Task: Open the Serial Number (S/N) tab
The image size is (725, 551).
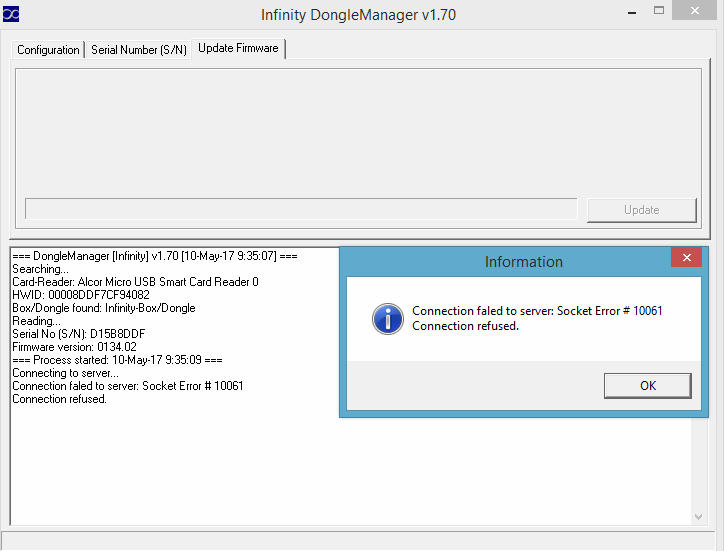Action: click(x=139, y=49)
